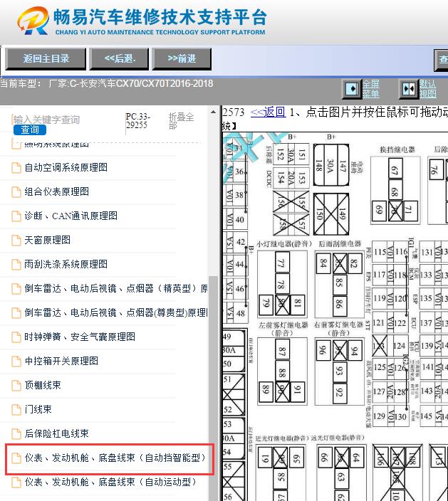Click document icon beside 时钟弹簧、安全气囊原理图
Image resolution: width=448 pixels, height=501 pixels.
(16, 337)
